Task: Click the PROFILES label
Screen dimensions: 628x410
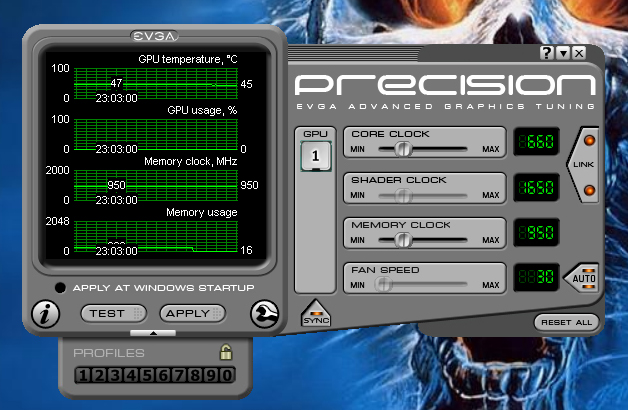Action: click(109, 353)
